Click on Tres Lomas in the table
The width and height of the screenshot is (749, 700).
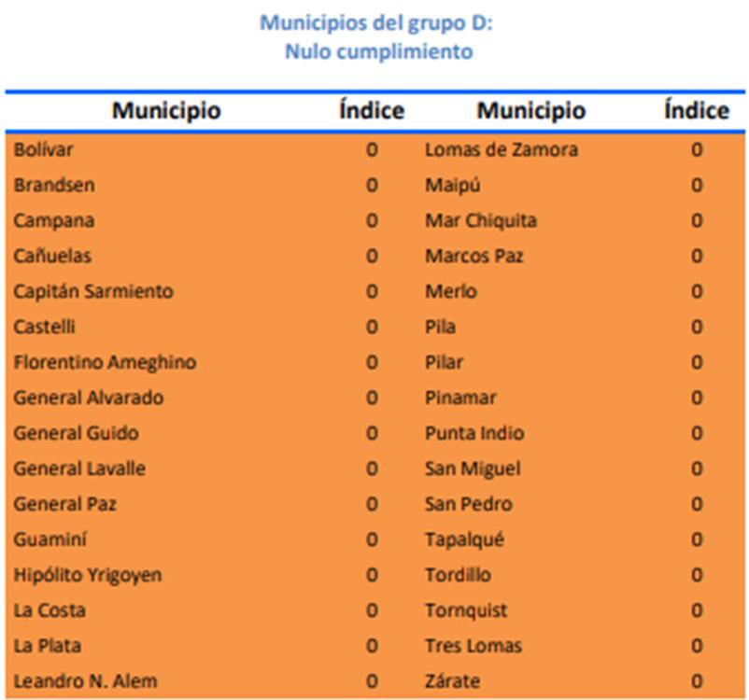[473, 646]
